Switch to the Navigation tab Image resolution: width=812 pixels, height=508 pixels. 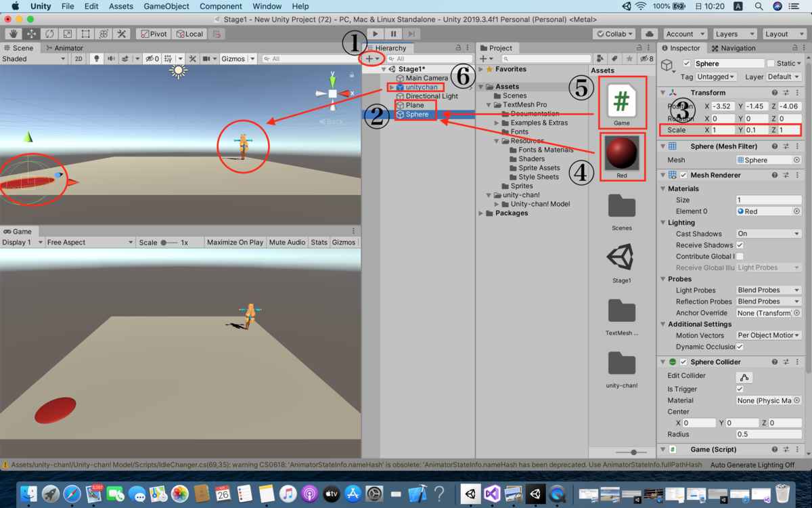tap(734, 48)
